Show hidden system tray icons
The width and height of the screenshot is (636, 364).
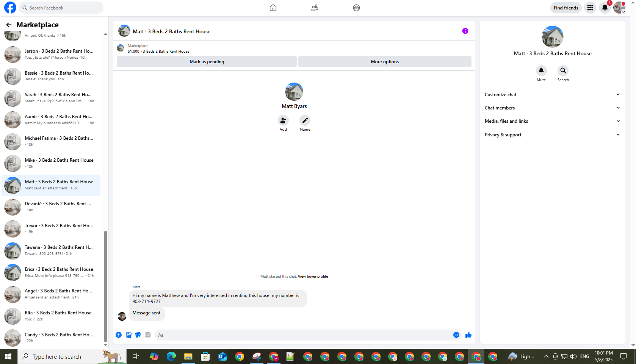tap(546, 356)
